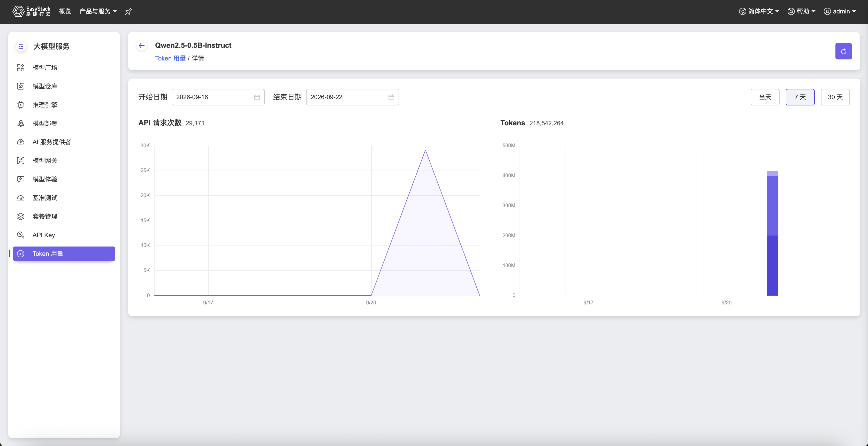Open start date calendar icon
Screen dimensions: 868x446
[257, 97]
